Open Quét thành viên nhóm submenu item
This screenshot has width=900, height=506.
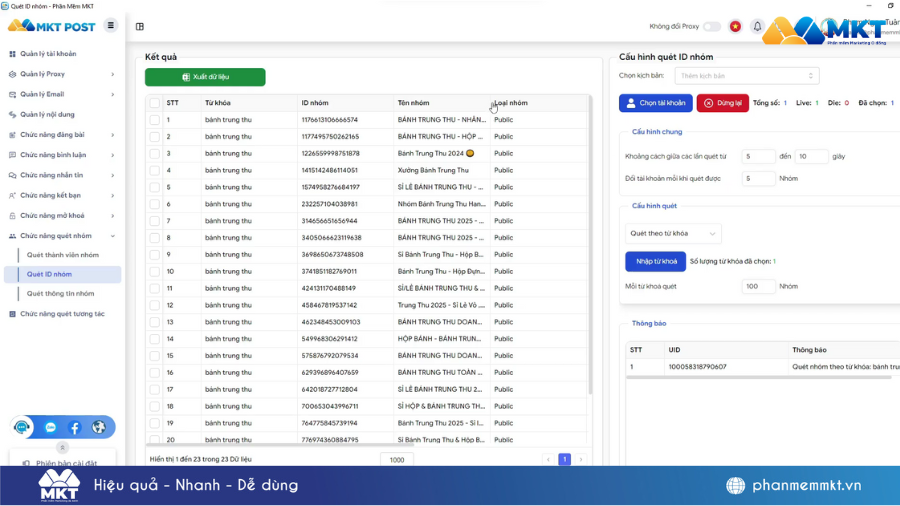tap(63, 255)
